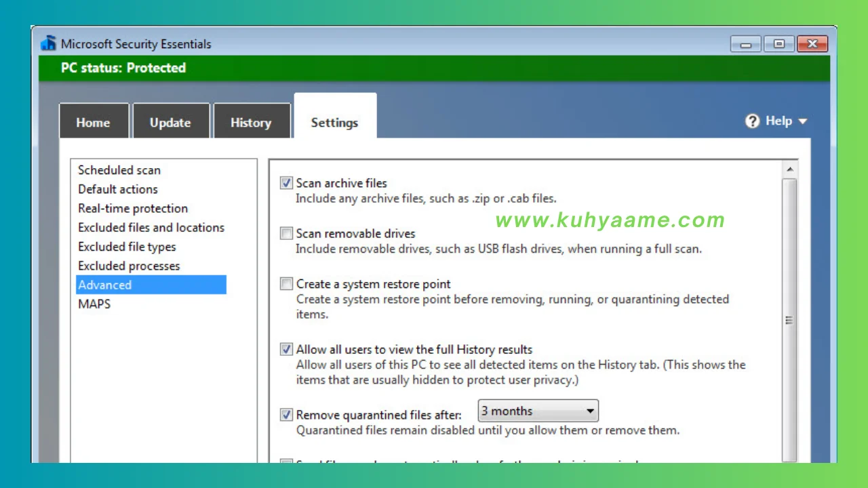Select Scheduled scan in settings list
Viewport: 868px width, 488px height.
[x=119, y=170]
